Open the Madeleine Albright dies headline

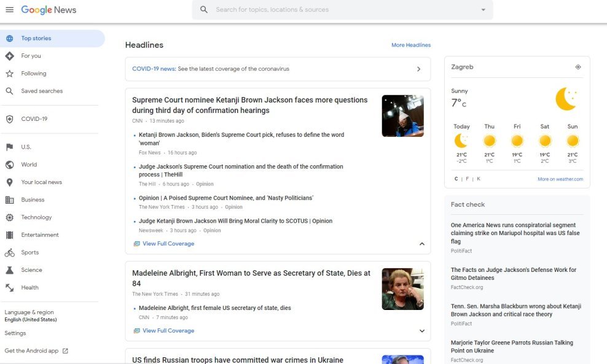[251, 278]
